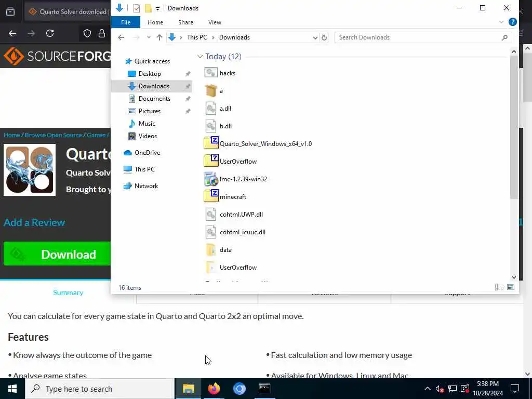The height and width of the screenshot is (399, 532).
Task: Select cohtml.UWP.dll file icon
Action: (x=211, y=215)
